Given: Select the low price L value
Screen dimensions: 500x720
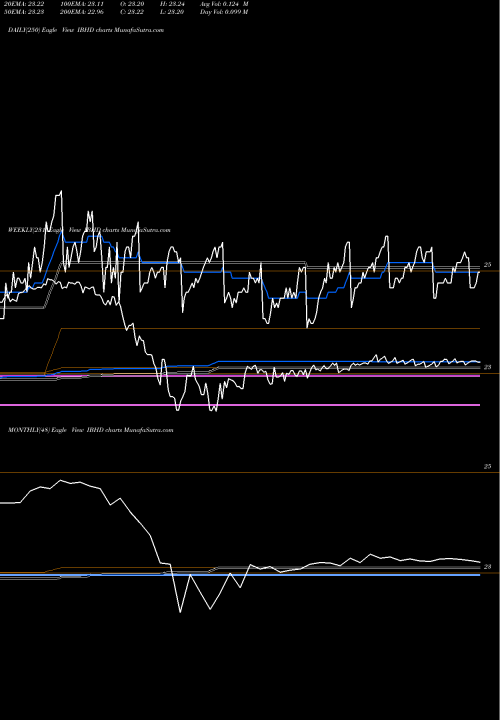Looking at the screenshot, I should (172, 11).
